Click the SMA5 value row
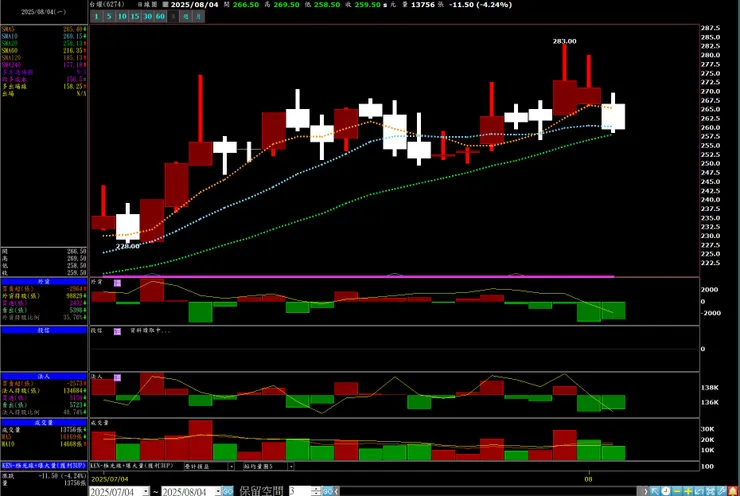740x496 pixels. point(44,29)
